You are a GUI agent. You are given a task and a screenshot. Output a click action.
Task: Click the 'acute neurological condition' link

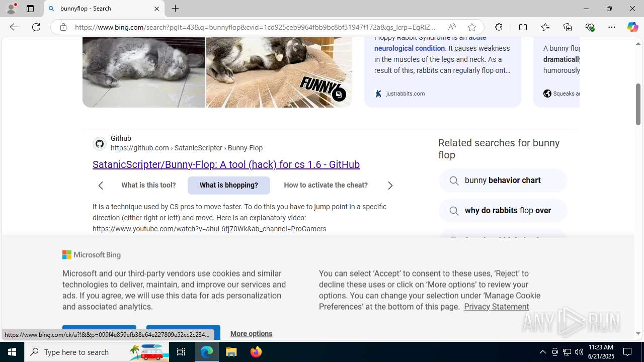pyautogui.click(x=430, y=43)
